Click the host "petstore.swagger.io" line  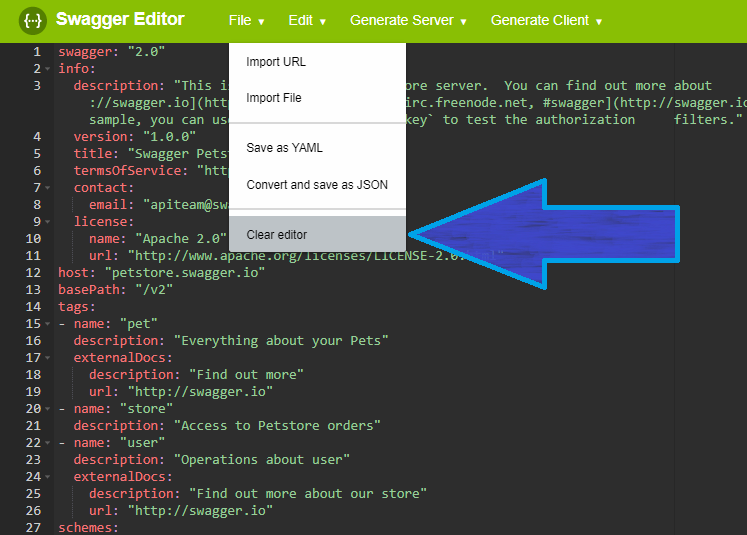(x=162, y=273)
